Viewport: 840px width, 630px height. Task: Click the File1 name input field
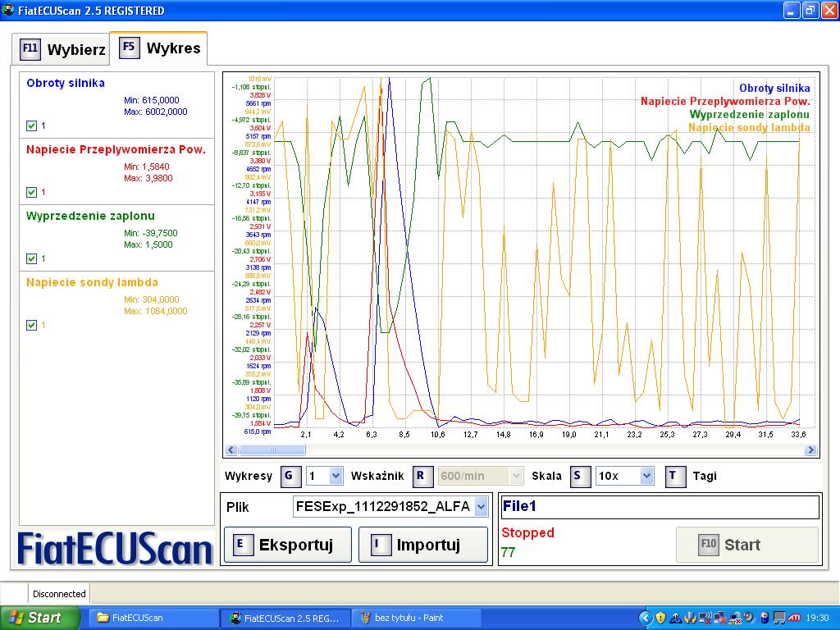[x=659, y=507]
